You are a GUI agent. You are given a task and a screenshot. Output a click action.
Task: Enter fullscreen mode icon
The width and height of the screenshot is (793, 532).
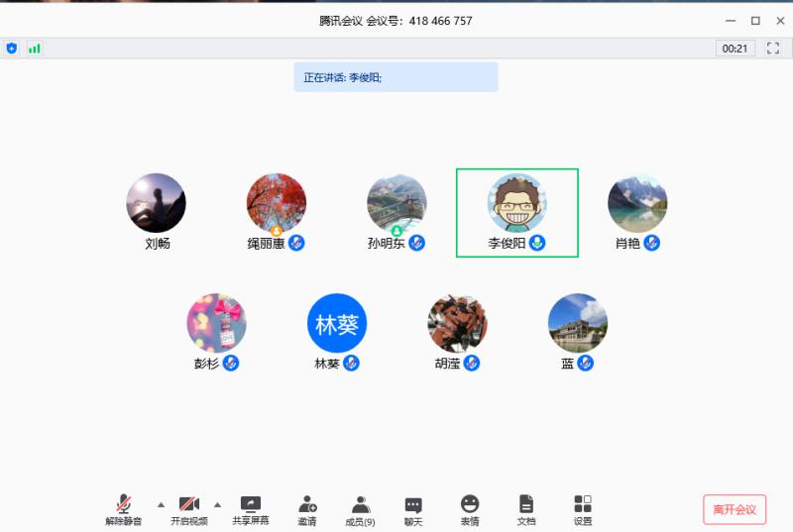773,49
